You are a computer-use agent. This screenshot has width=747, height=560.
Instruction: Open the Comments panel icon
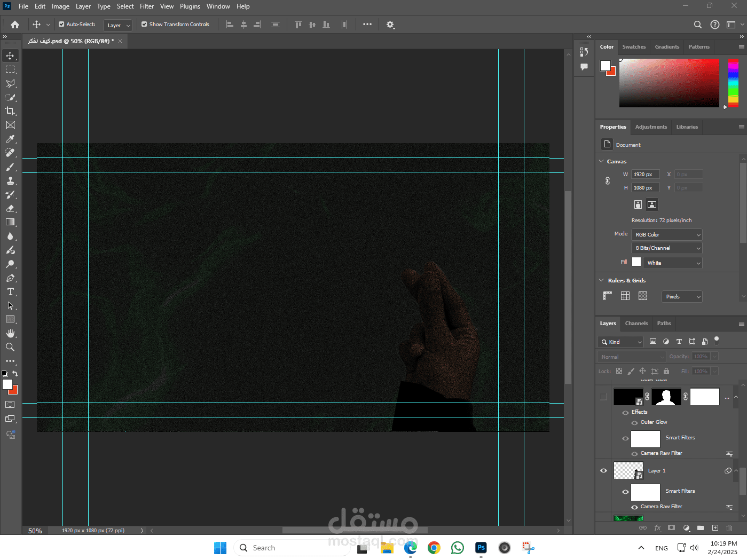[584, 67]
